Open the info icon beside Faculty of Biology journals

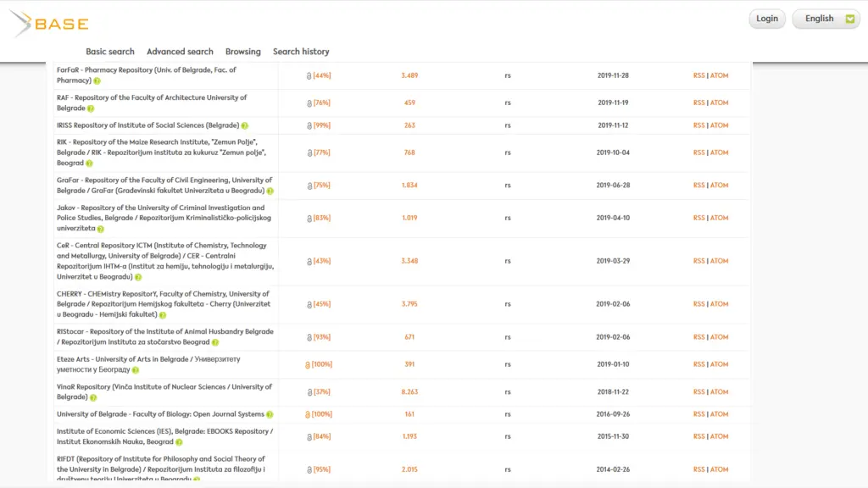(270, 414)
